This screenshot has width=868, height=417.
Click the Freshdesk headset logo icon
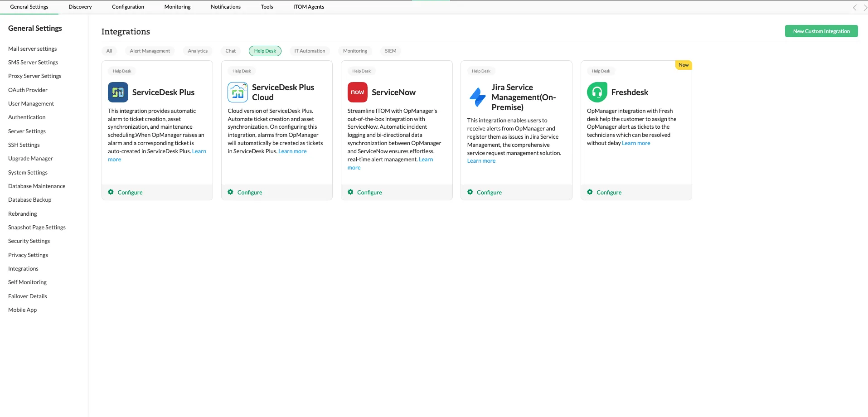[x=597, y=92]
